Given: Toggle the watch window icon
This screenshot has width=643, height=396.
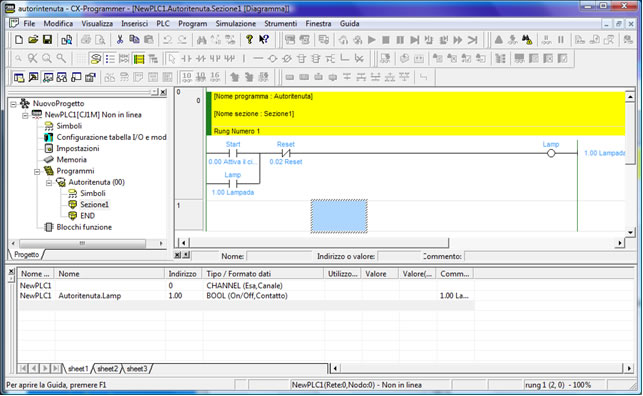Looking at the screenshot, I should tap(48, 77).
